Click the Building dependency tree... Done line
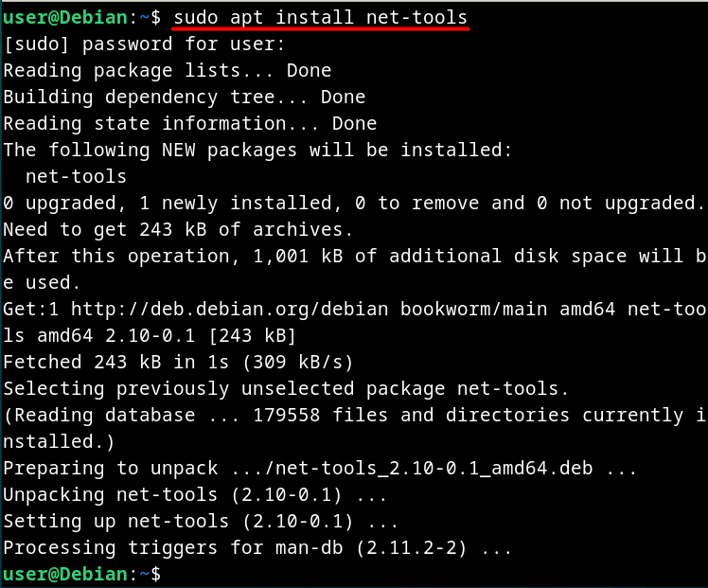 [x=185, y=98]
